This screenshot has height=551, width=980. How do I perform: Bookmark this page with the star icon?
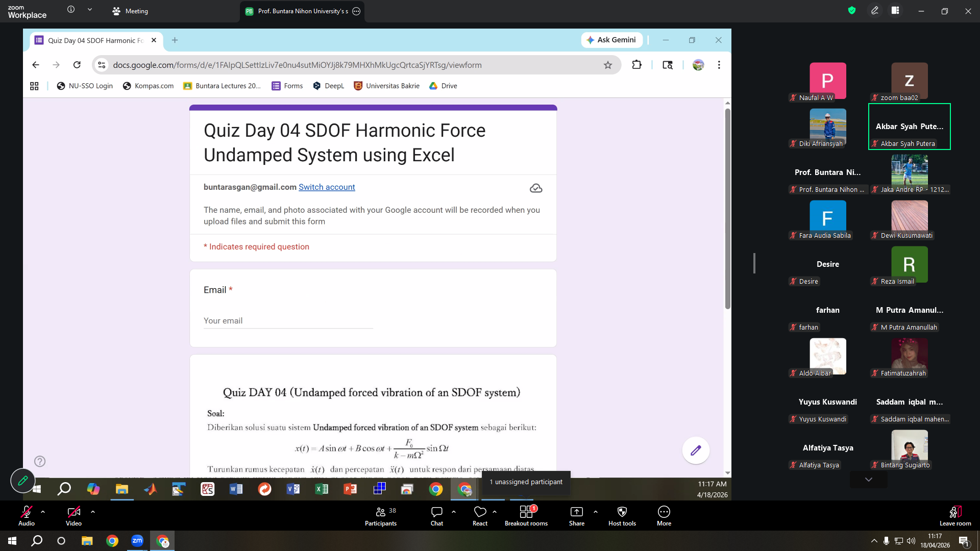[x=608, y=65]
